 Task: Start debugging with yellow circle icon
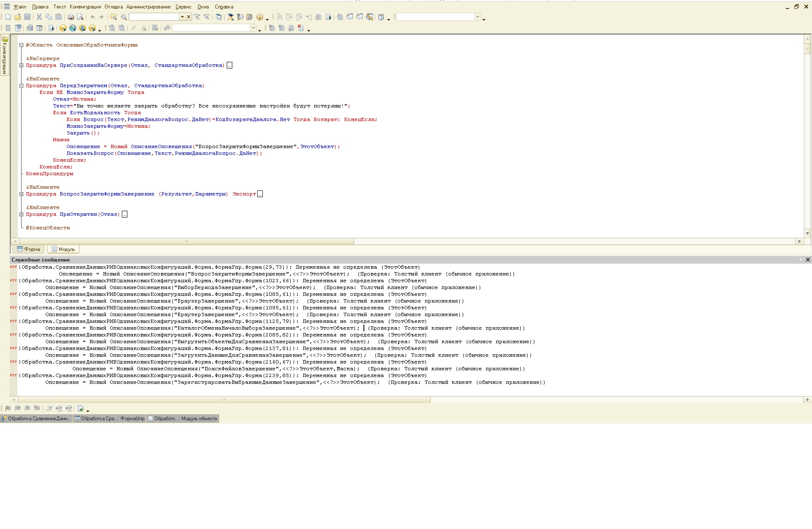point(63,28)
